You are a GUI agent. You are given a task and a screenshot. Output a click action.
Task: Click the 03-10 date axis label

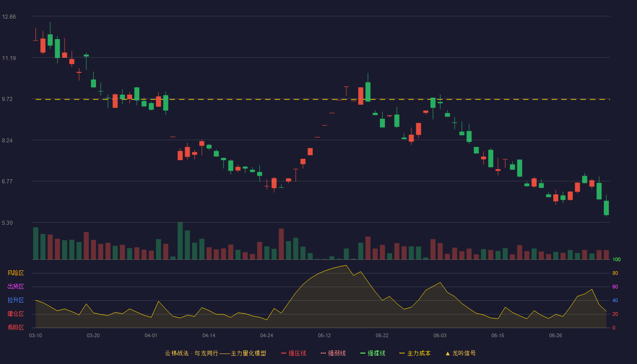[x=35, y=335]
